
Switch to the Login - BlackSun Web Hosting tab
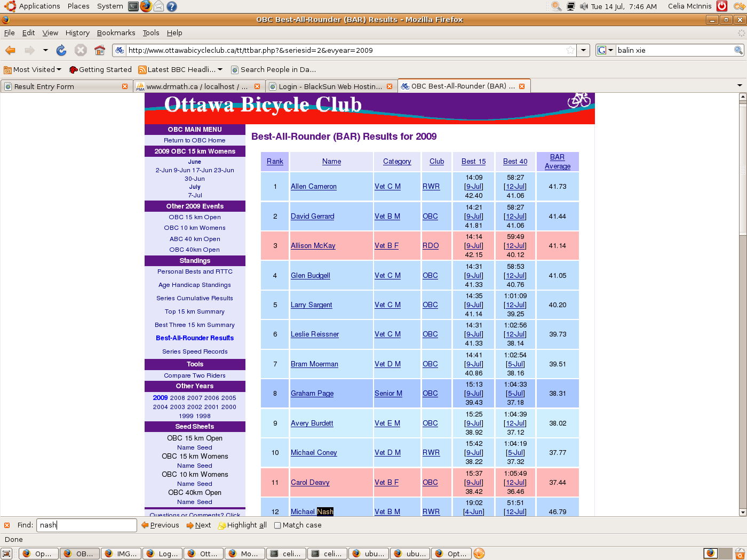330,86
